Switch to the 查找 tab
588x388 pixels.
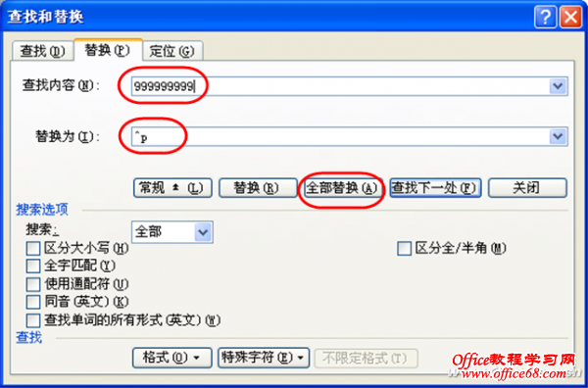click(42, 51)
